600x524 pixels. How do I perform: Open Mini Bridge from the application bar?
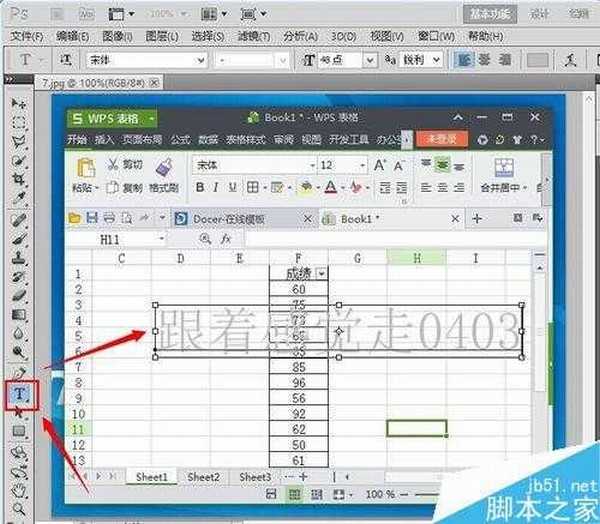coord(86,14)
